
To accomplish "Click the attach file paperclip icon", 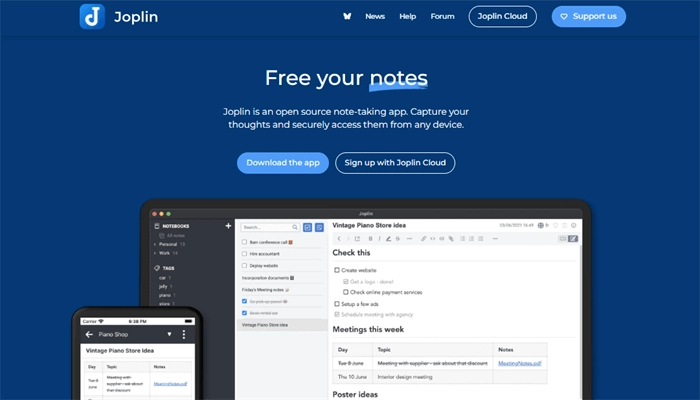I will pos(451,239).
